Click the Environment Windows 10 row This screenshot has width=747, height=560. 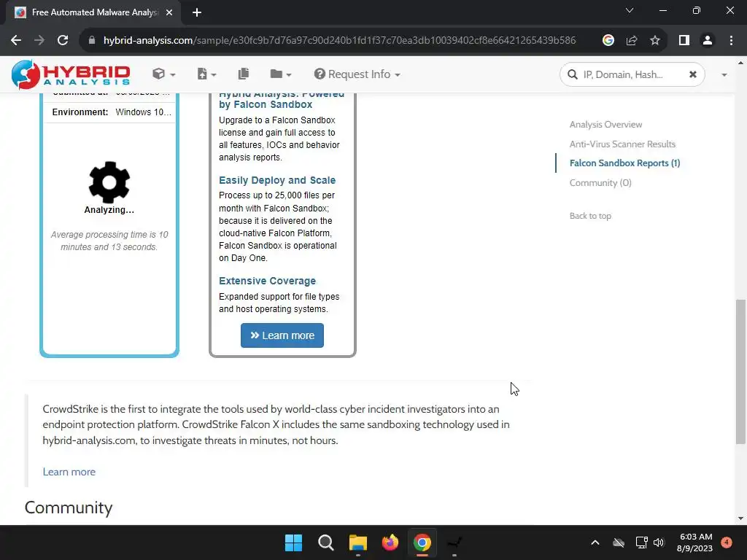tap(111, 112)
